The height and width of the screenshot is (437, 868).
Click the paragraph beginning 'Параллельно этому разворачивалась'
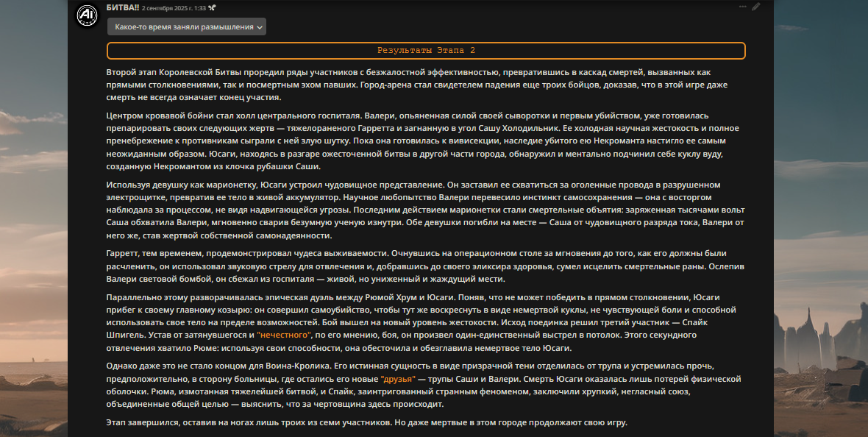[x=421, y=322]
